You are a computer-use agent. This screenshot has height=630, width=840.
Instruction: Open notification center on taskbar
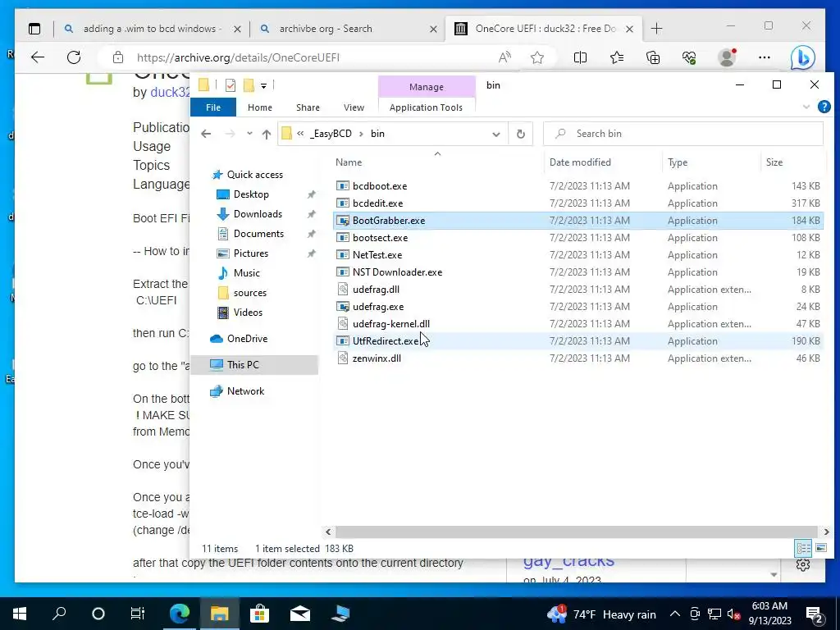tap(815, 614)
